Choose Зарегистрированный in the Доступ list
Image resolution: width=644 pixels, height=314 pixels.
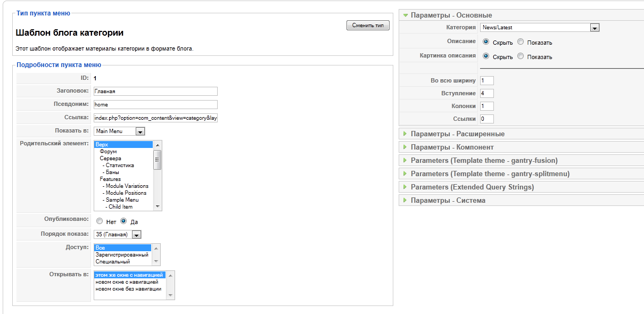(x=122, y=254)
